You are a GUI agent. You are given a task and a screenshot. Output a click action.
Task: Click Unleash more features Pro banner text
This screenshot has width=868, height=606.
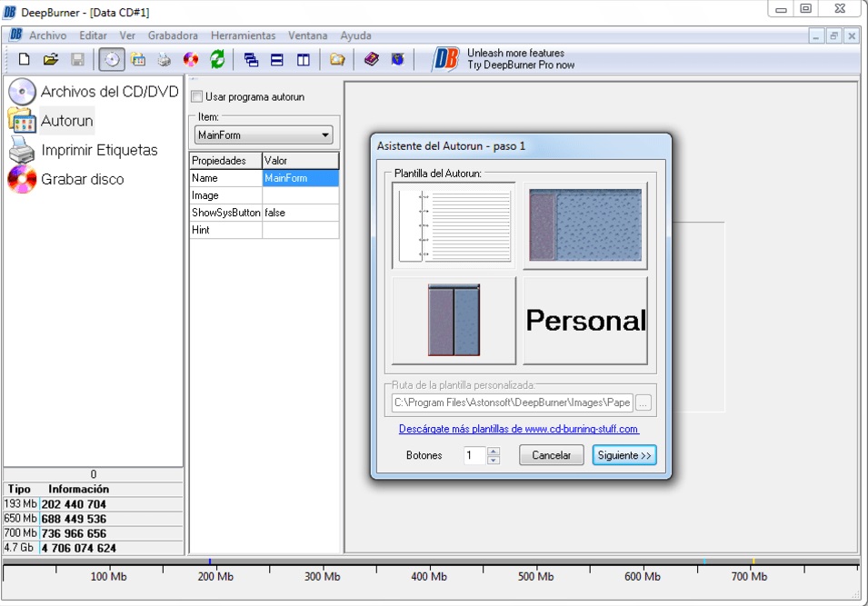pyautogui.click(x=521, y=59)
